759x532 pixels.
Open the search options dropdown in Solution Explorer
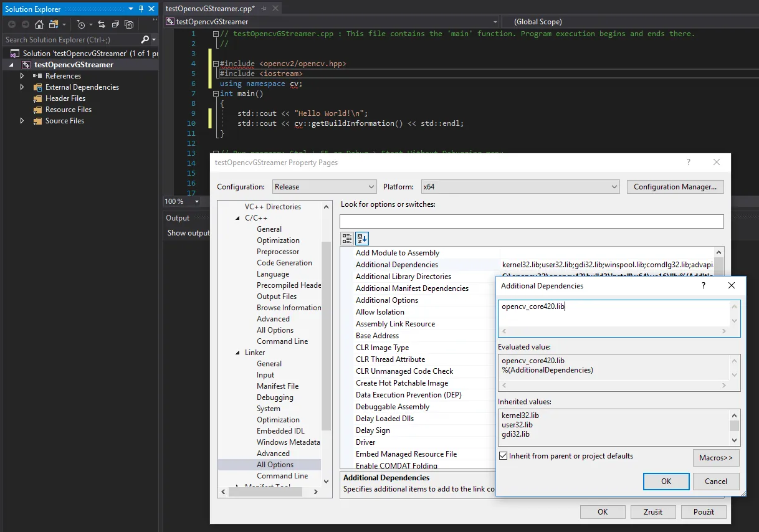pos(153,40)
